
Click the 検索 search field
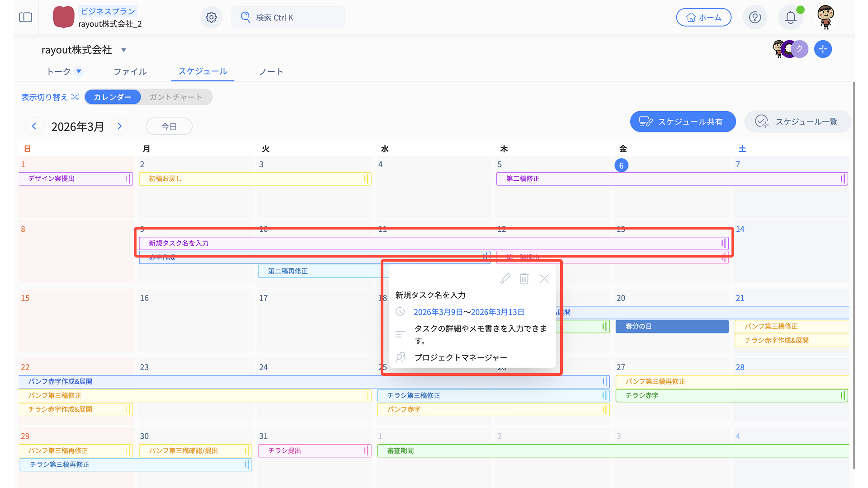pos(288,17)
